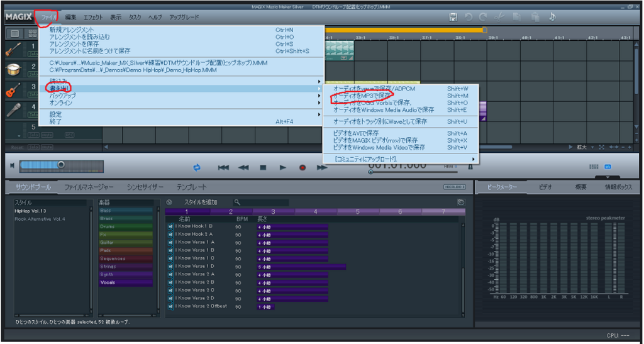
Task: Click the single-pane view mode icon
Action: click(14, 33)
